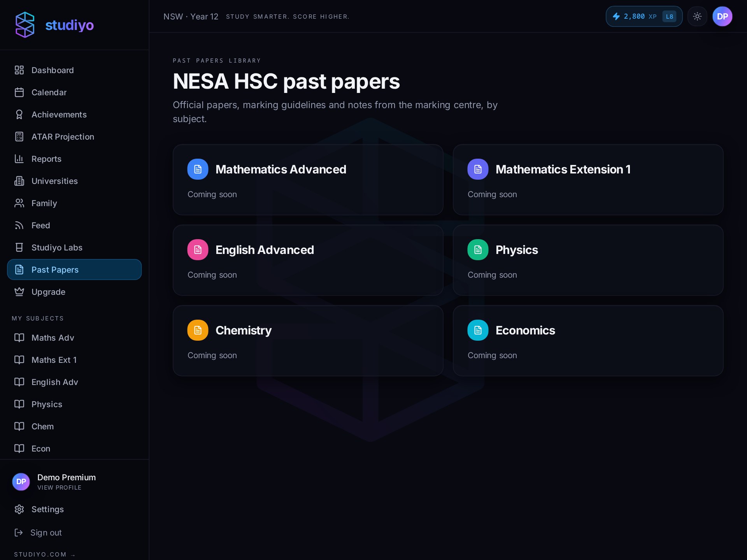Click the Physics book icon in sidebar
747x560 pixels.
pyautogui.click(x=19, y=404)
